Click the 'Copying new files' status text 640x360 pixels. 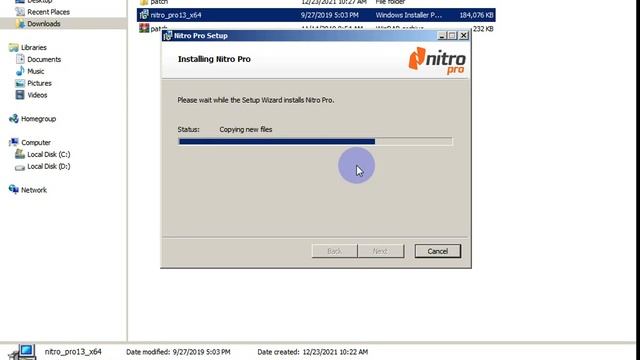(x=246, y=129)
